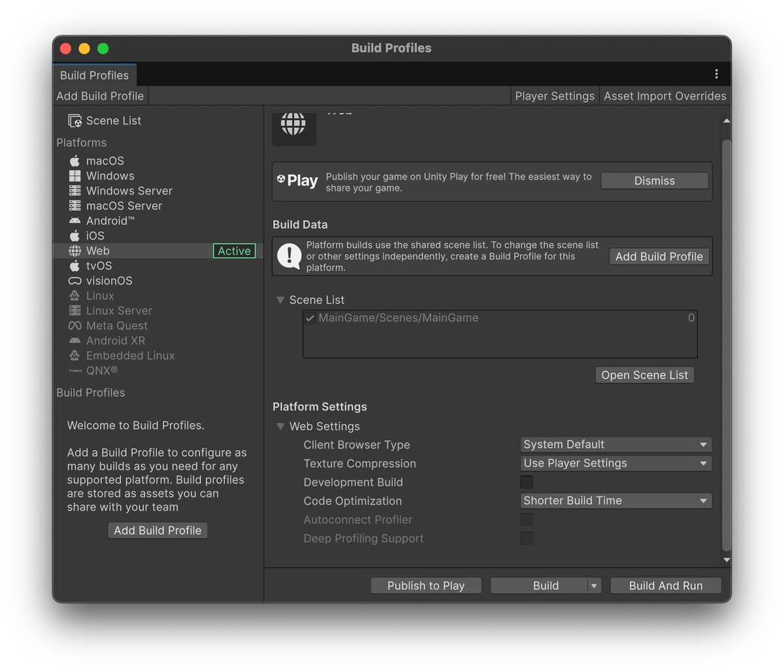
Task: Enable the Development Build checkbox
Action: click(x=527, y=482)
